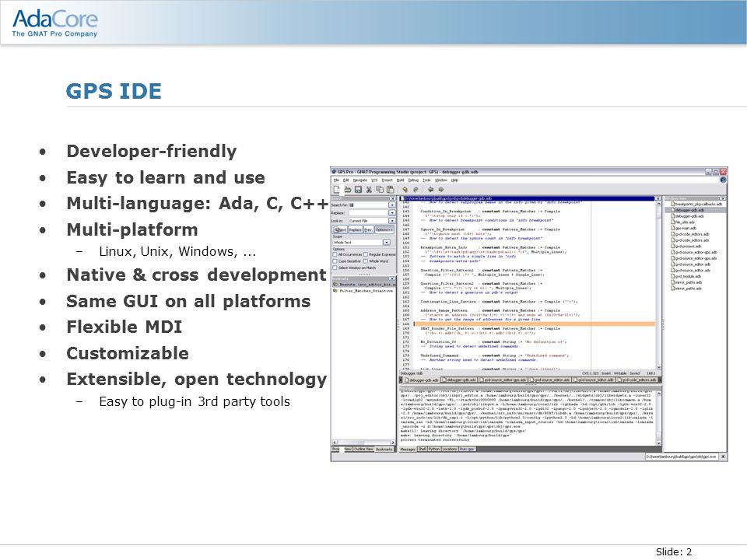Click the Prev. search button
747x560 pixels.
[369, 229]
